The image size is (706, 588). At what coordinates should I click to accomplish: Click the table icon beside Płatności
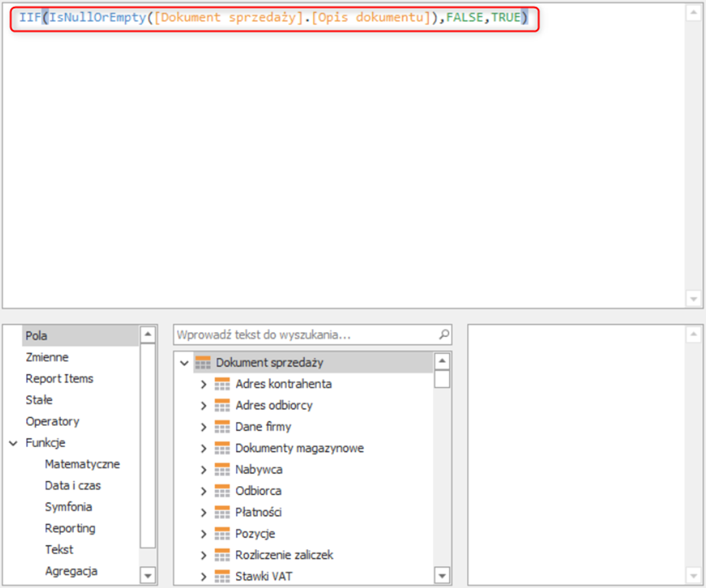(x=222, y=512)
